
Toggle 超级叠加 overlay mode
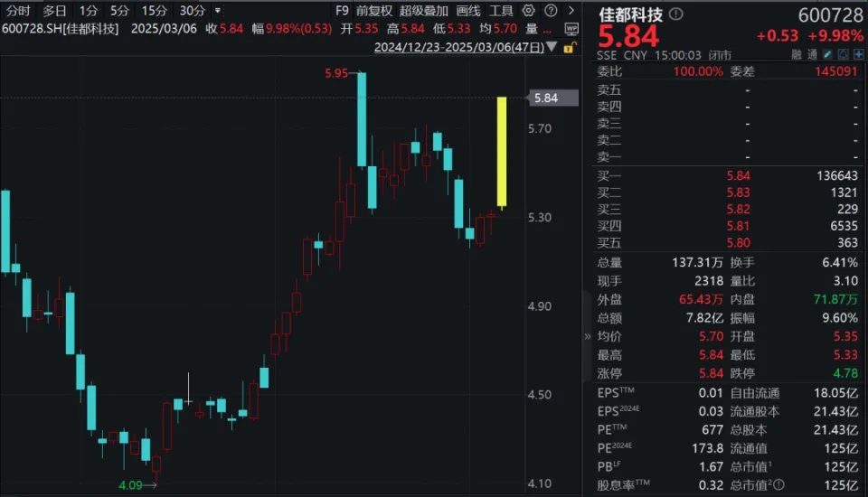pos(423,11)
